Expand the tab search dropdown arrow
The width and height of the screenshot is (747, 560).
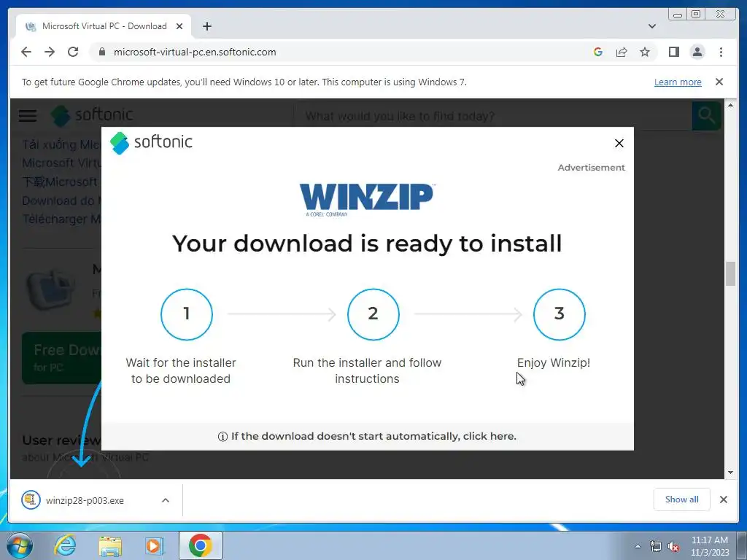tap(651, 26)
